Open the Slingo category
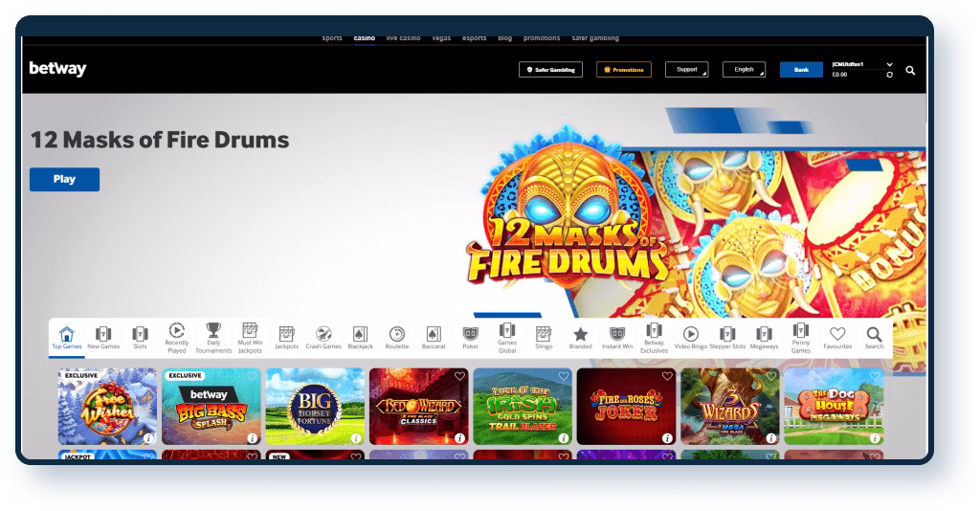This screenshot has height=511, width=980. point(544,338)
